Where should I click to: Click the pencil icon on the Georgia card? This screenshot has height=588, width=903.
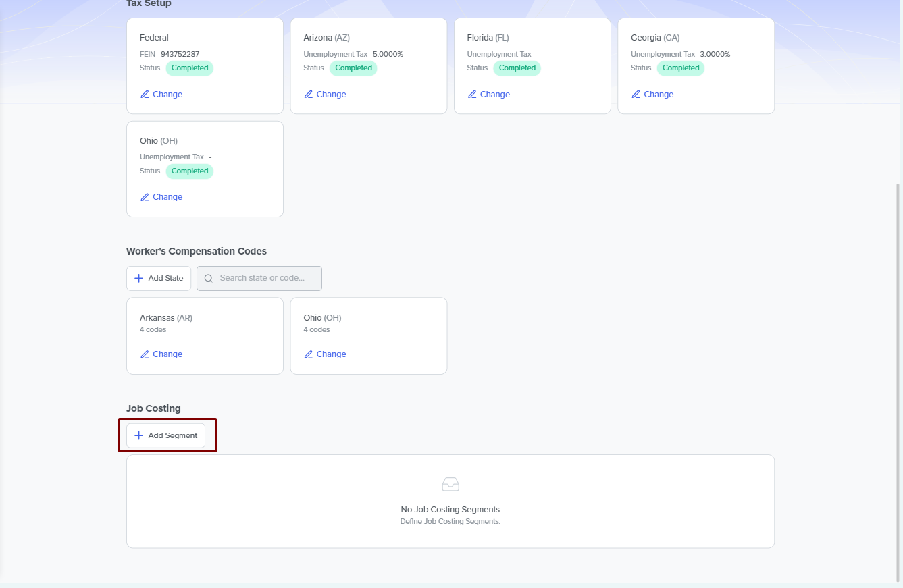(x=636, y=95)
